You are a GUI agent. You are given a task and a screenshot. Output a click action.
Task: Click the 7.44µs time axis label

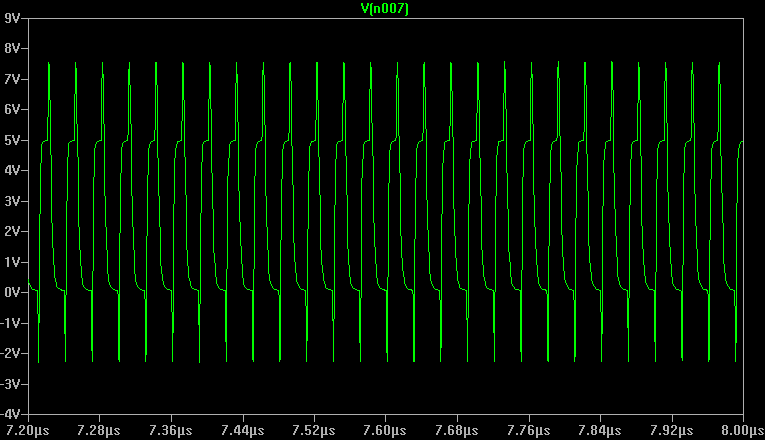point(242,430)
